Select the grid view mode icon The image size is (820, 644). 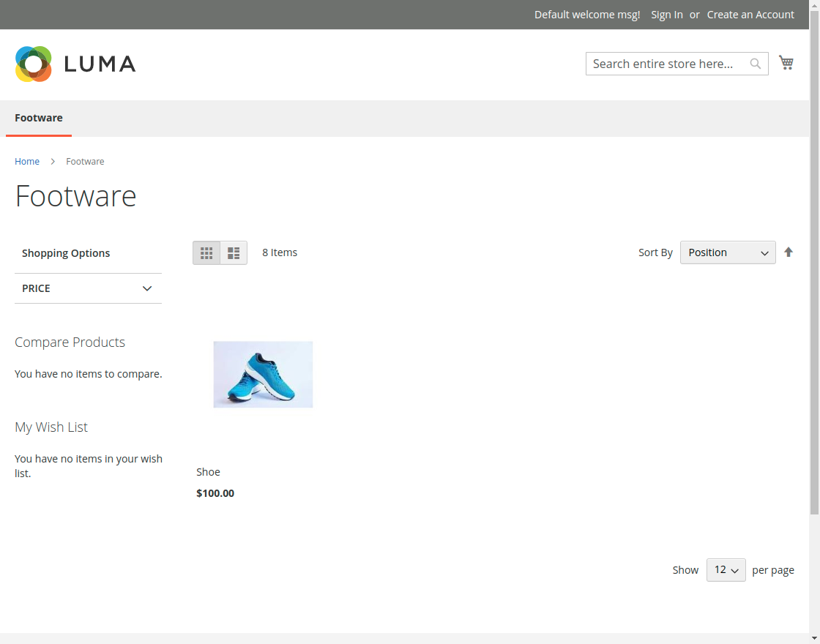pyautogui.click(x=206, y=252)
